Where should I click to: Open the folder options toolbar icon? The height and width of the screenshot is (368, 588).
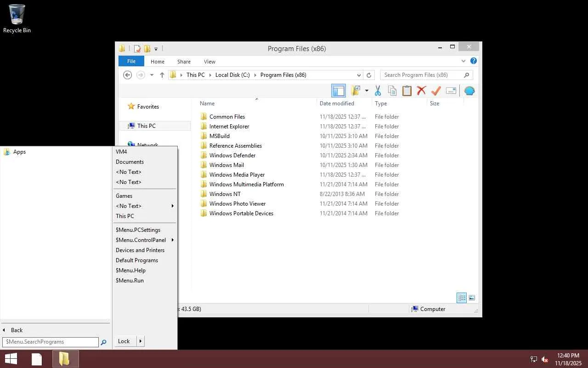[x=356, y=91]
